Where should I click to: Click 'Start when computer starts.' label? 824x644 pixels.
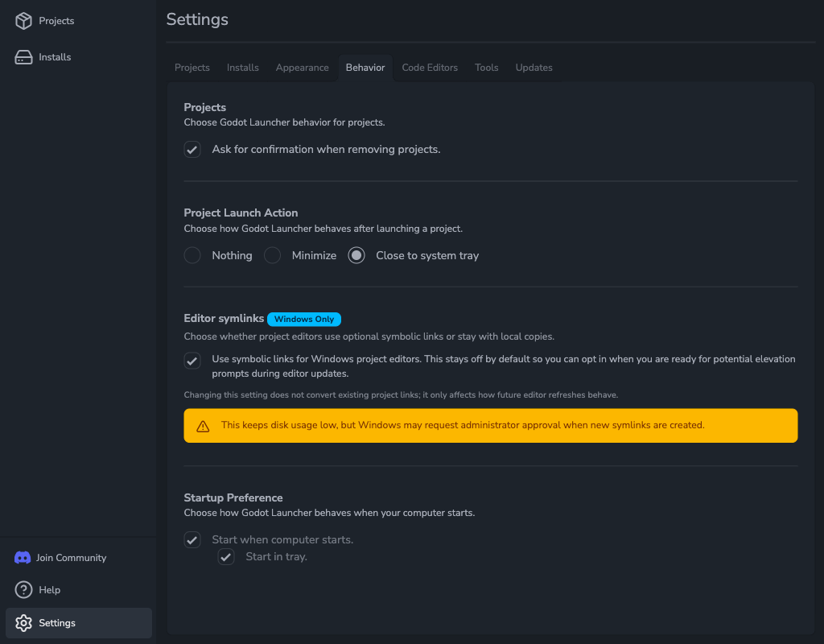(282, 540)
